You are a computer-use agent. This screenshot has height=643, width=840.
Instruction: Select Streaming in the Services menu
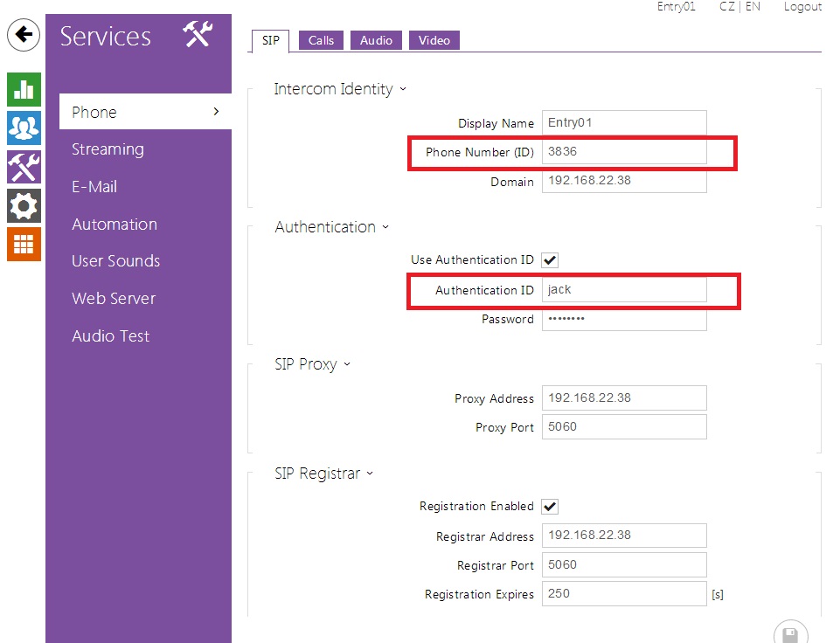tap(108, 149)
